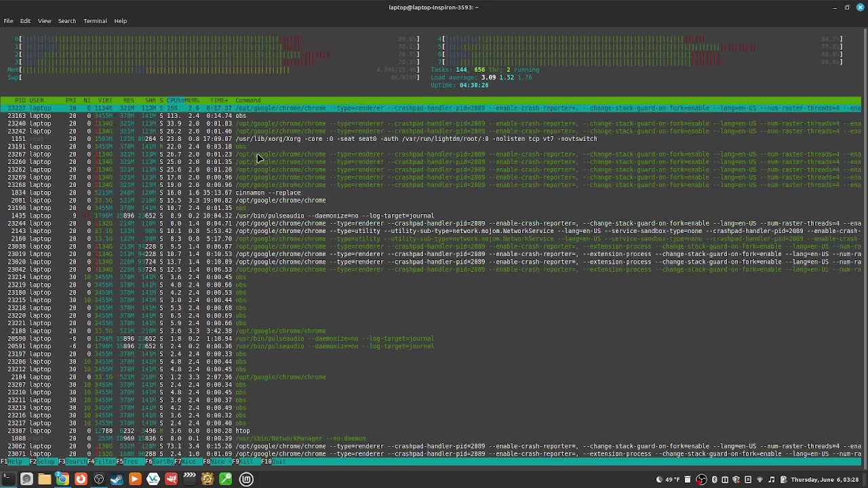Select the obs process row PID 23163
Image resolution: width=868 pixels, height=488 pixels.
click(431, 116)
